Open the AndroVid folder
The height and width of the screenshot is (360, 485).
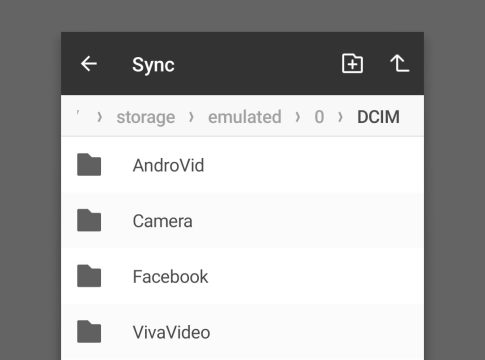[242, 165]
